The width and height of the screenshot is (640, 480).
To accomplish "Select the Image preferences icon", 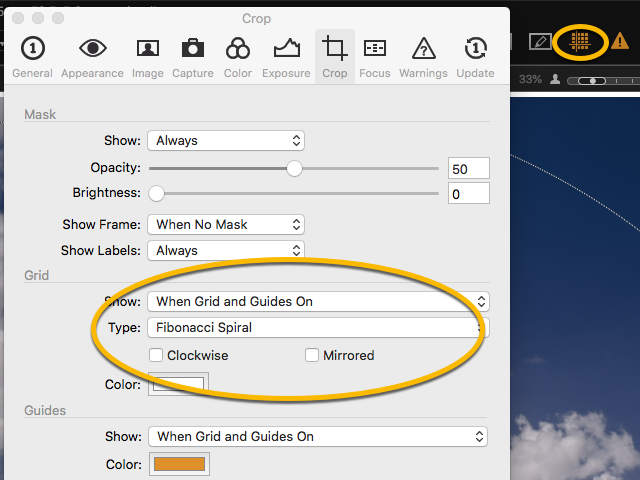I will 148,55.
